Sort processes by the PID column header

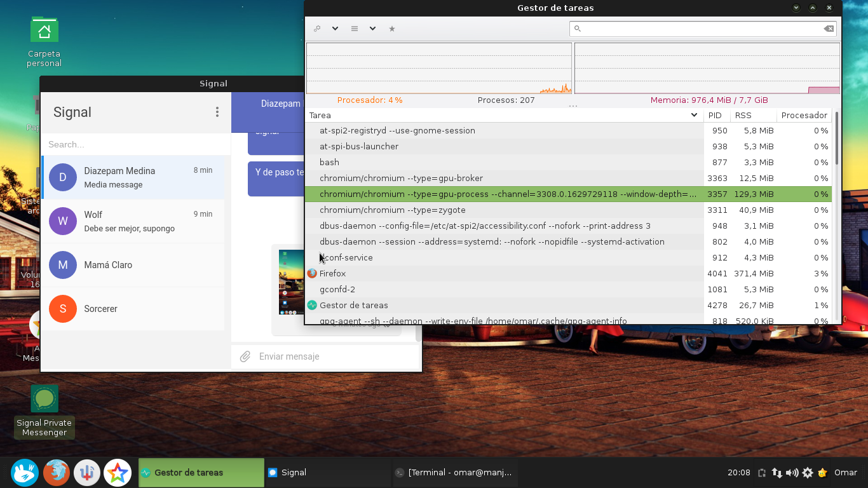[x=715, y=115]
